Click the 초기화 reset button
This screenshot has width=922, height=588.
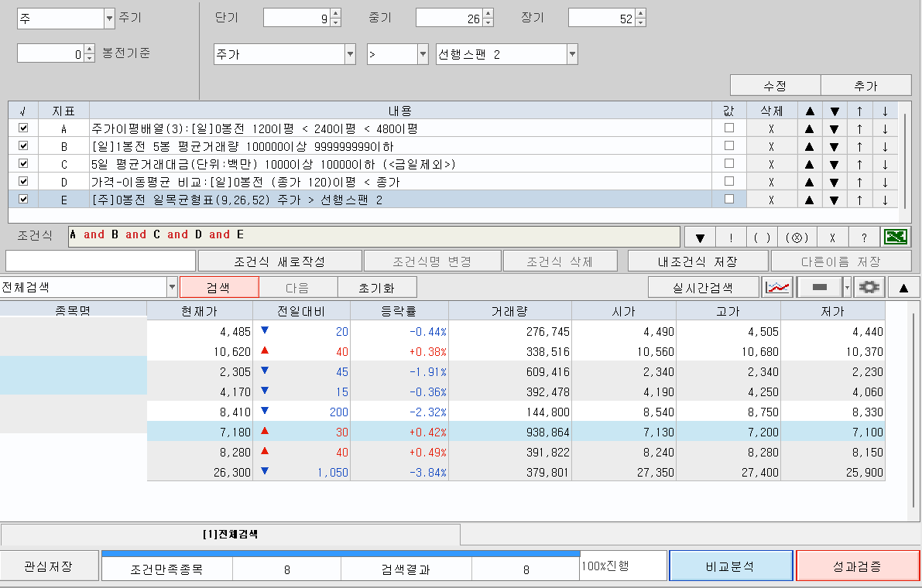[x=377, y=287]
